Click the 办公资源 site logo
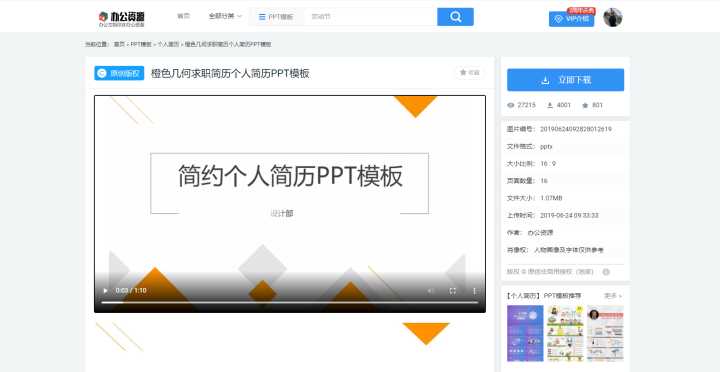Image resolution: width=720 pixels, height=372 pixels. coord(121,18)
